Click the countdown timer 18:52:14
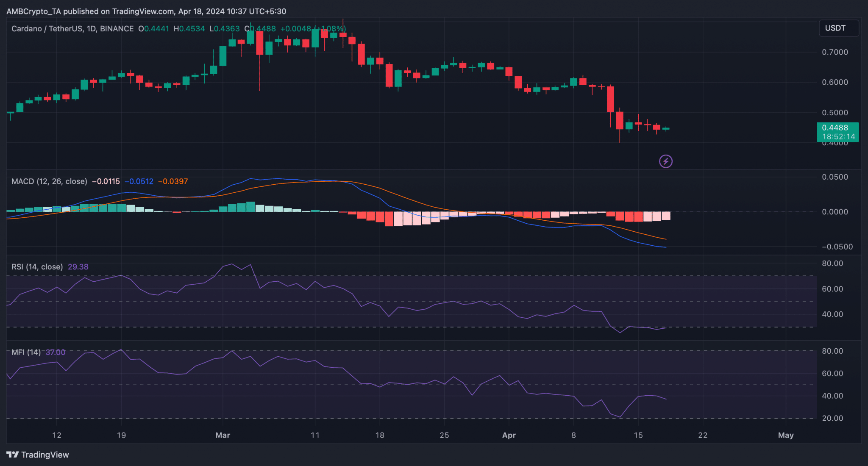 (839, 137)
